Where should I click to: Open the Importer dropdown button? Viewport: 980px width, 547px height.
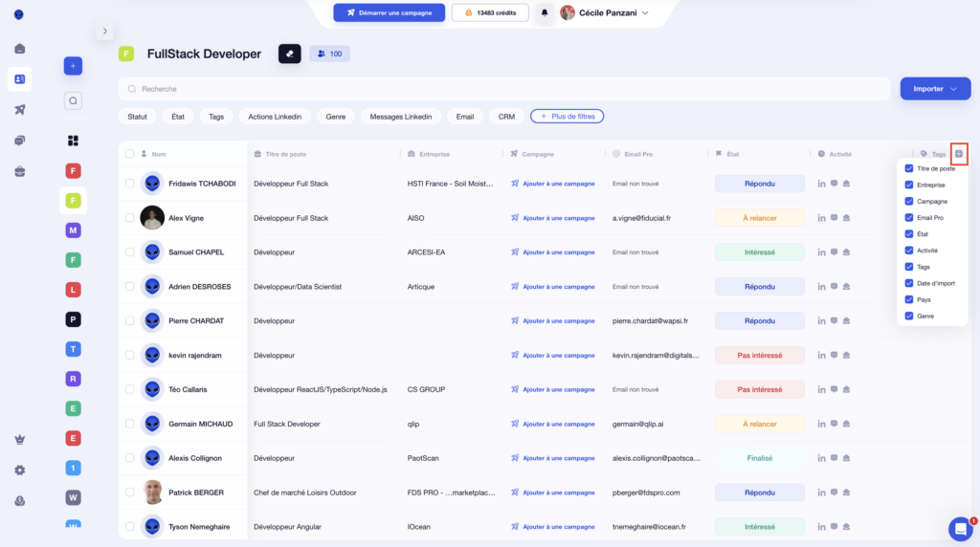[935, 89]
